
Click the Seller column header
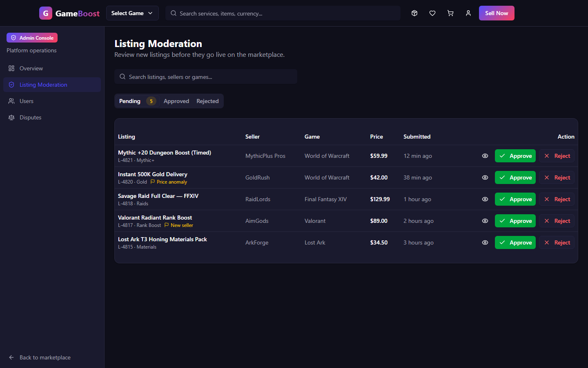click(253, 137)
